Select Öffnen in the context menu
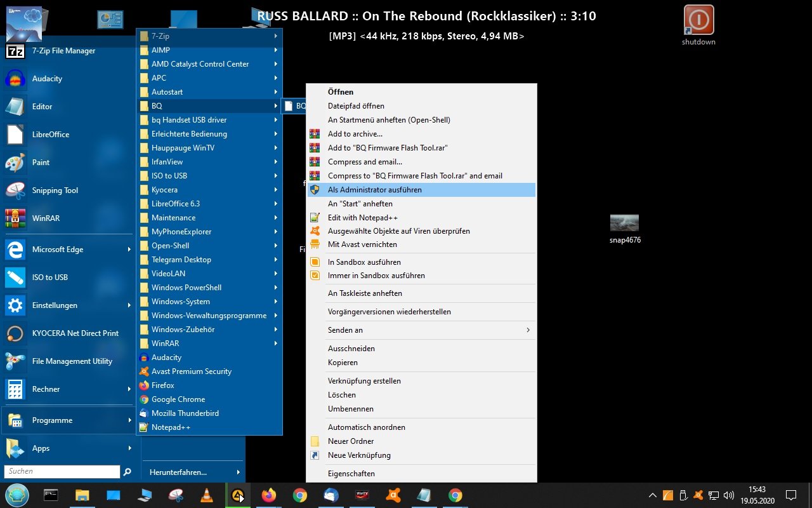This screenshot has height=508, width=812. pyautogui.click(x=421, y=92)
